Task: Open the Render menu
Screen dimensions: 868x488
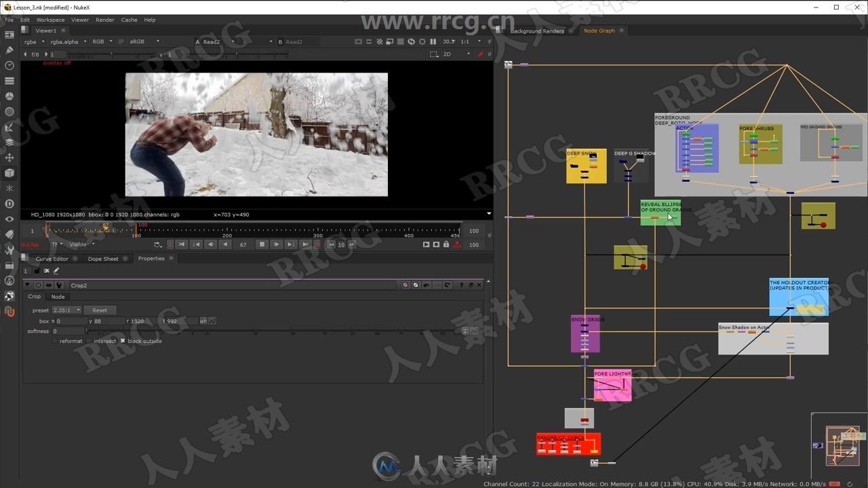Action: (x=105, y=20)
